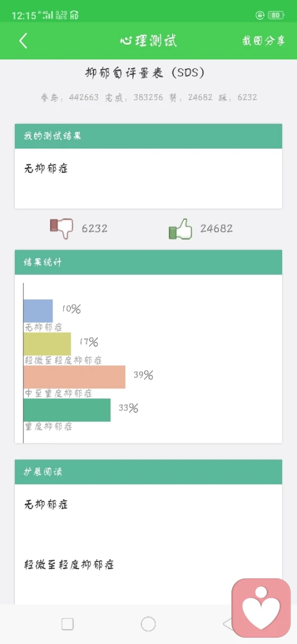Tap the Android recent apps square button

click(x=67, y=624)
